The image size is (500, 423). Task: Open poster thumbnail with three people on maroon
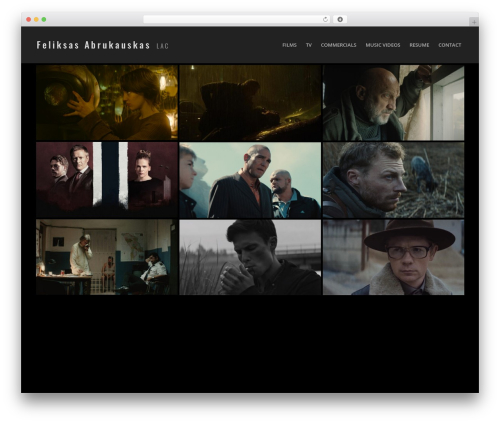[107, 180]
